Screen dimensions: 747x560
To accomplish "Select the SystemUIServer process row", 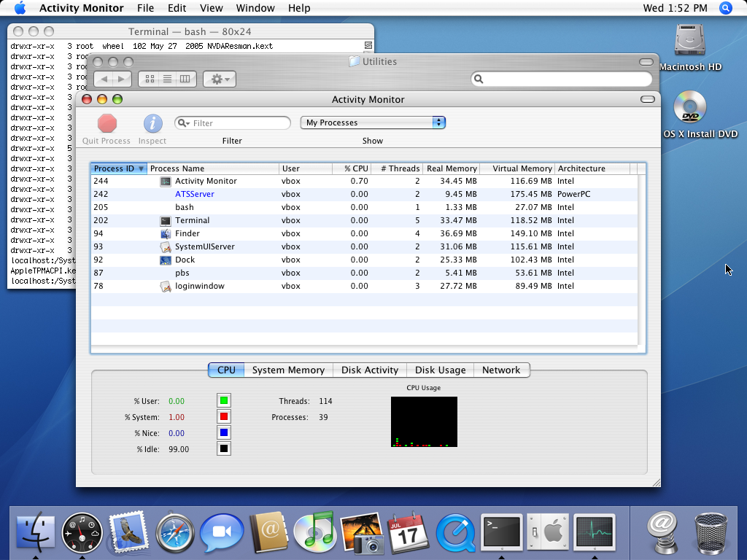I will tap(365, 246).
